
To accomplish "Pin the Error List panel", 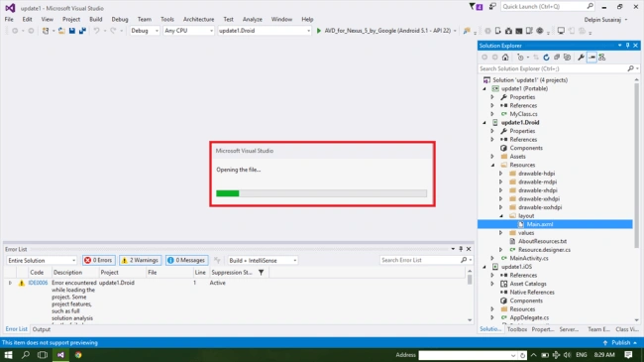I will pyautogui.click(x=461, y=249).
